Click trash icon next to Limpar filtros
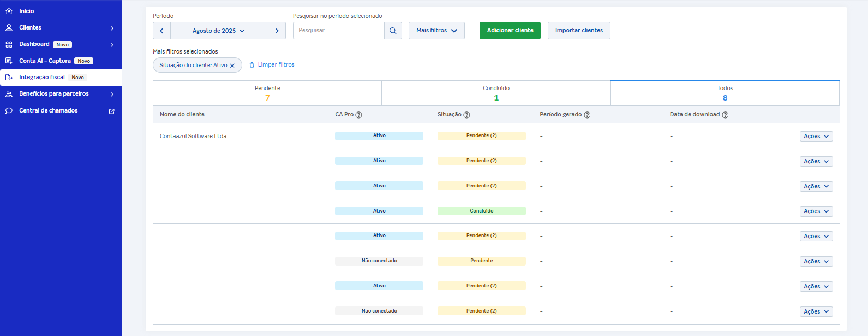Image resolution: width=868 pixels, height=336 pixels. [x=252, y=65]
